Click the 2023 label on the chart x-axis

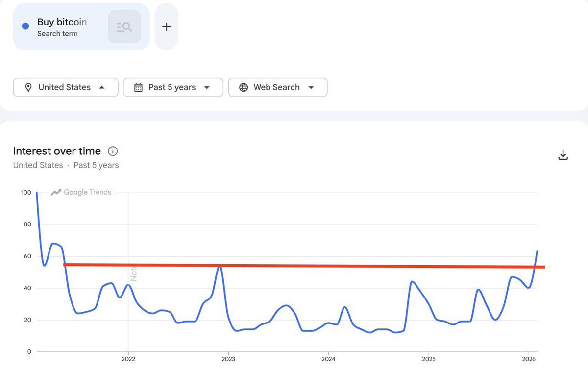(x=229, y=359)
